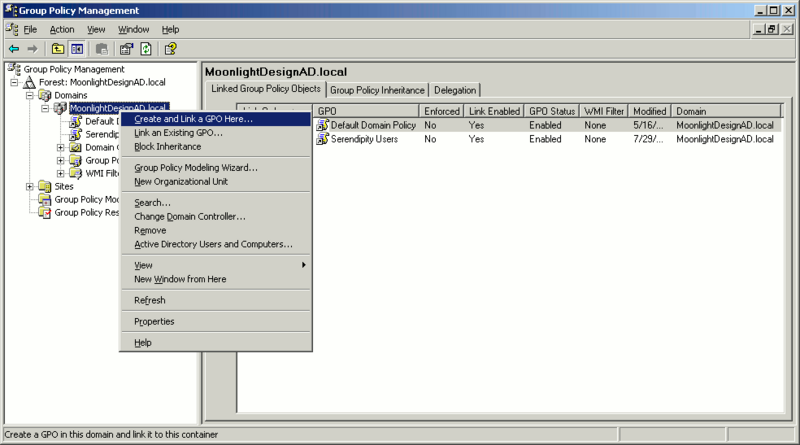Viewport: 800px width, 445px height.
Task: Select Default Domain Policy row text
Action: point(373,125)
